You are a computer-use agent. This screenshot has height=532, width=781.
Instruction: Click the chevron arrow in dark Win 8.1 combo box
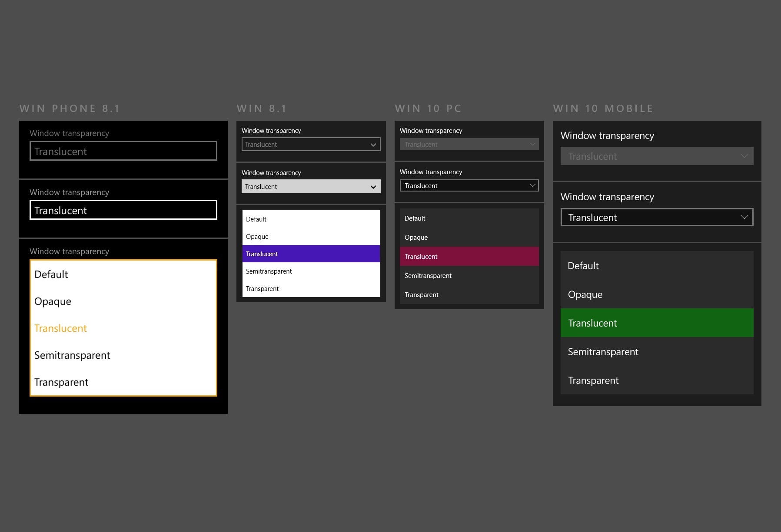click(373, 145)
